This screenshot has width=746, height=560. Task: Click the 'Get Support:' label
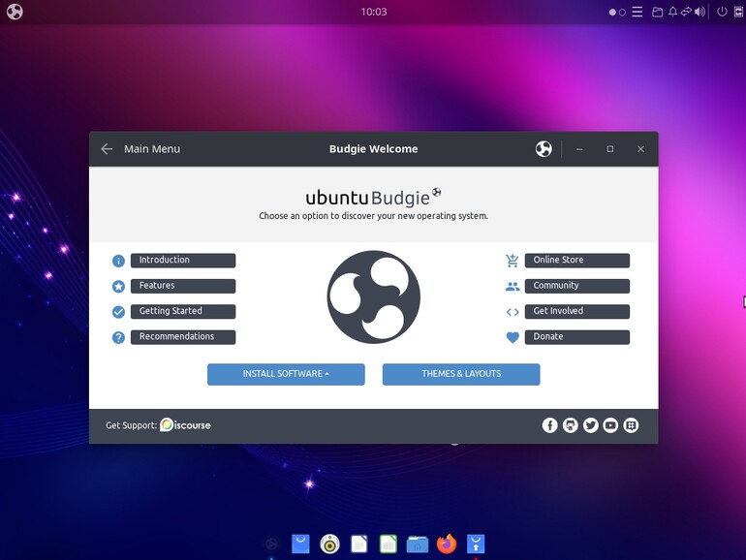click(x=132, y=425)
